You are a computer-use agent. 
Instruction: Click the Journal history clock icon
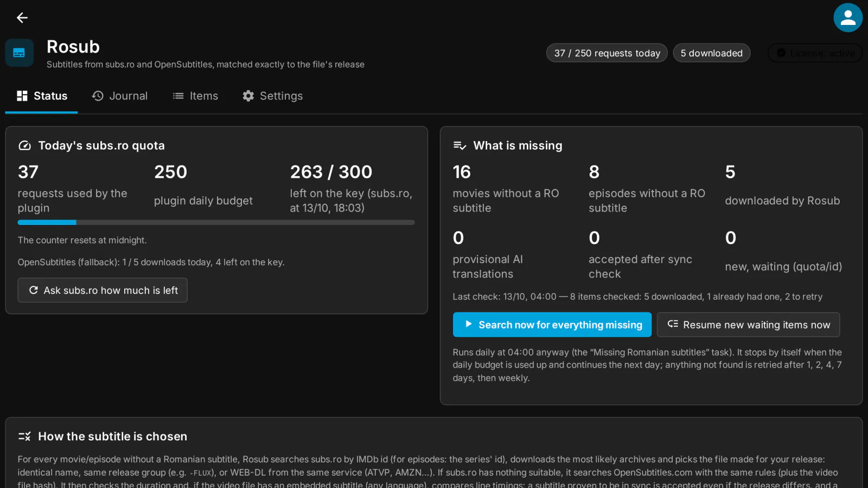click(98, 96)
